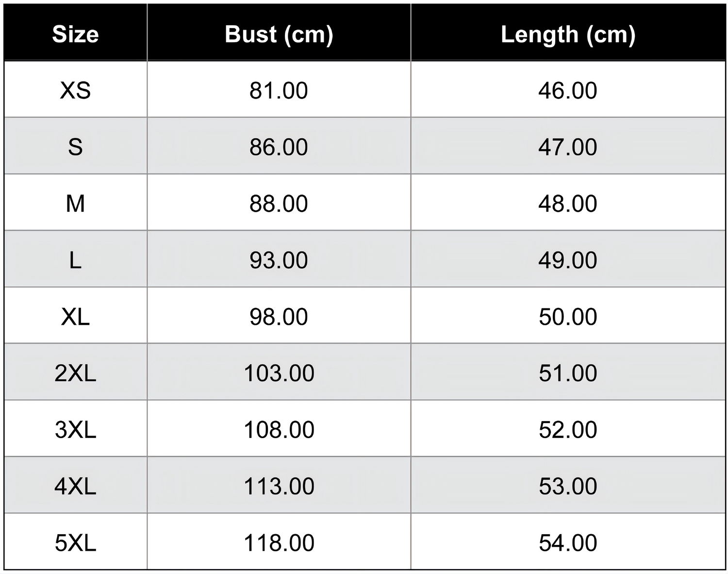
Task: Click bust value 103.00 for 2XL
Action: pyautogui.click(x=279, y=373)
